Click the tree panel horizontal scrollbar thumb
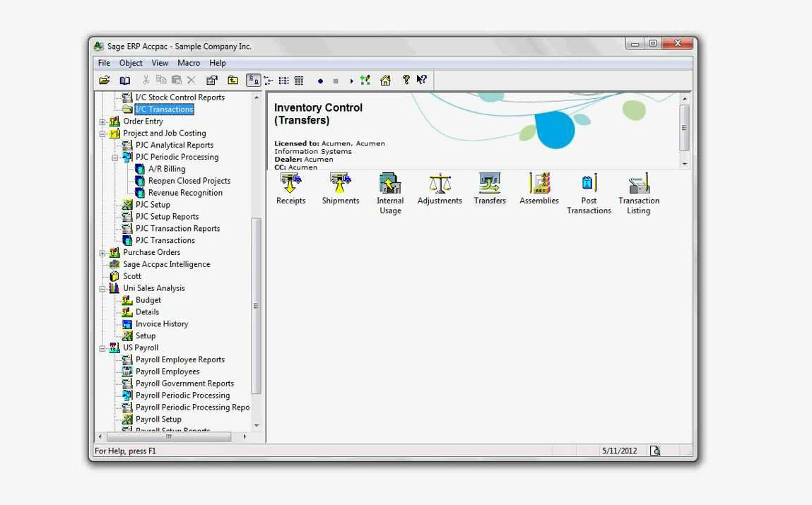This screenshot has height=505, width=812. click(x=169, y=436)
